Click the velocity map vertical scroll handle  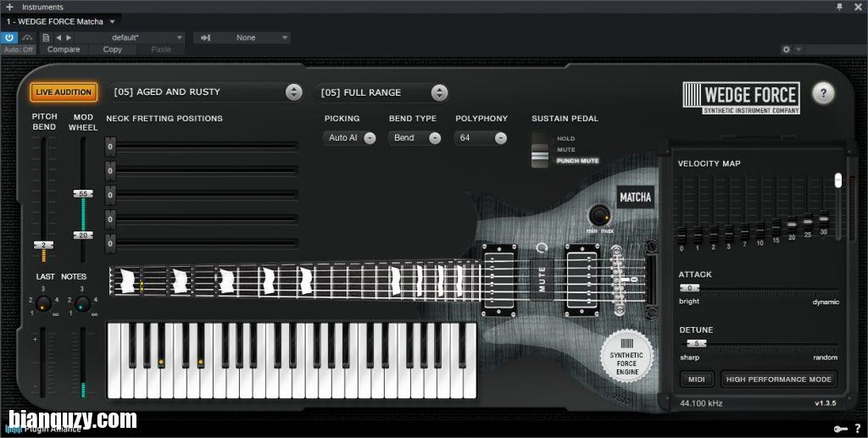[838, 180]
